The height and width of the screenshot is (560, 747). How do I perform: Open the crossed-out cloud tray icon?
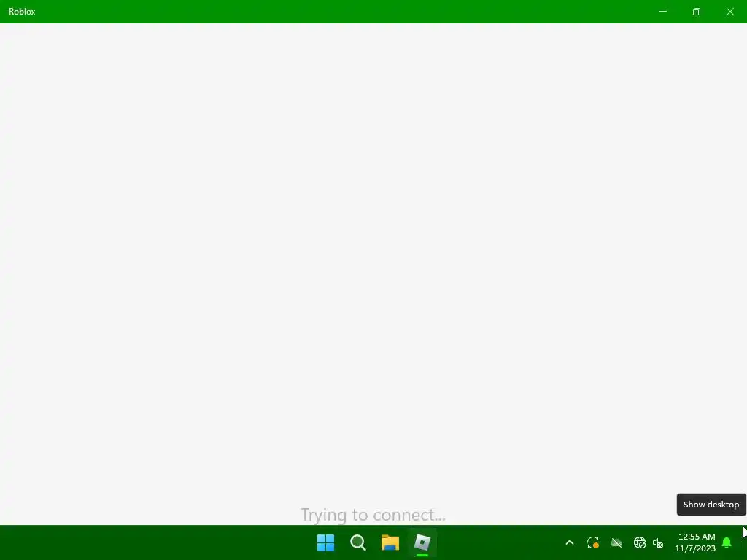tap(616, 542)
